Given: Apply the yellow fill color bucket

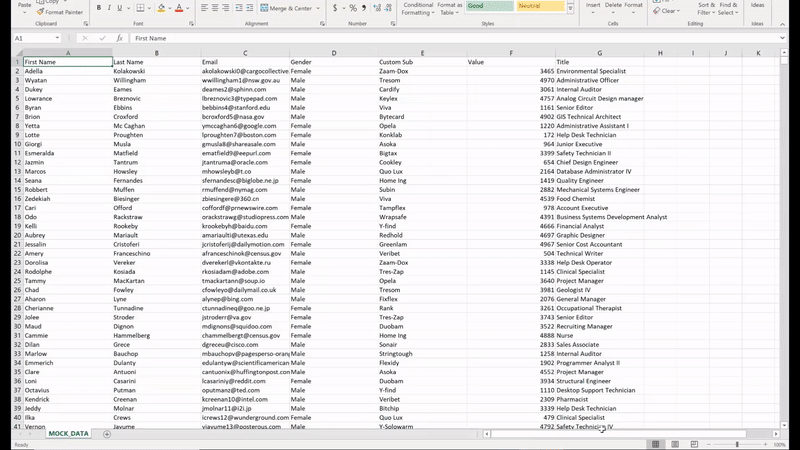Looking at the screenshot, I should [161, 8].
